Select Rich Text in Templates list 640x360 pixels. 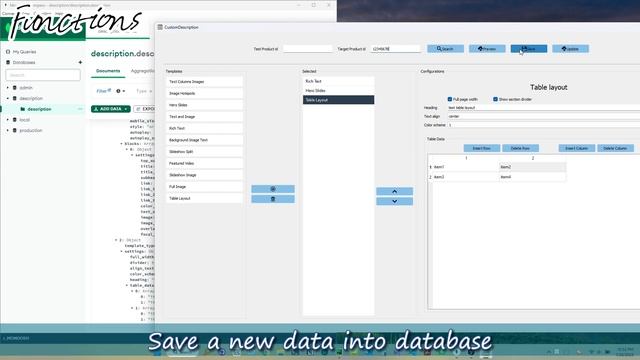click(204, 128)
